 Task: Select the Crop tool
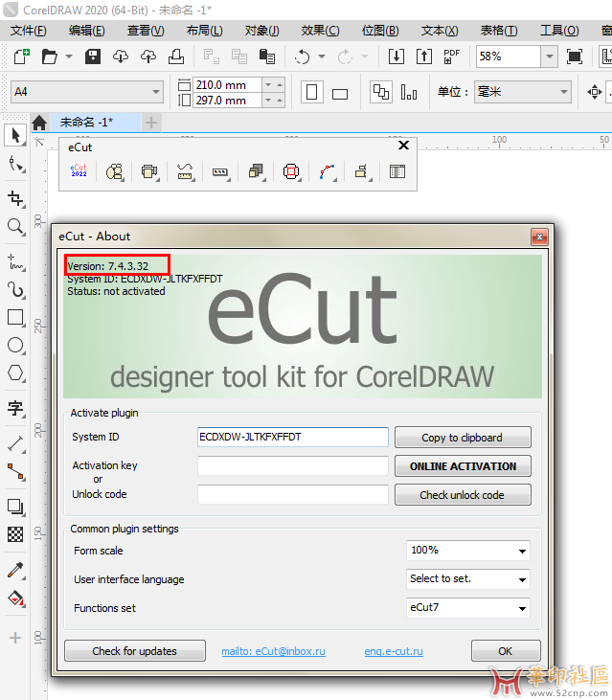point(16,198)
